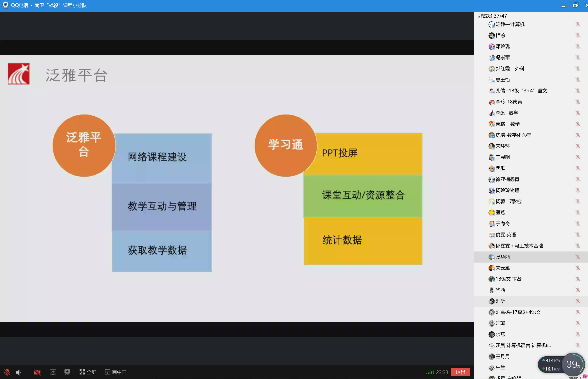
Task: Select member 沈培-数字化医疗
Action: click(x=531, y=135)
